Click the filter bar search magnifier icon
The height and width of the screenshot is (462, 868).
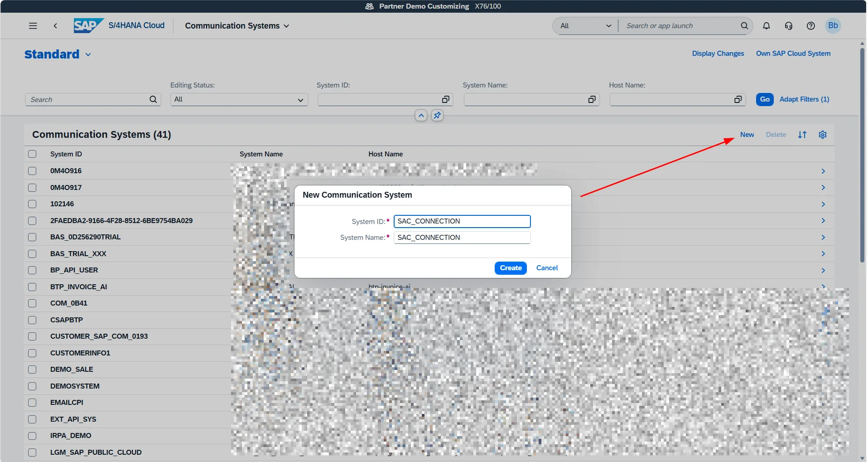pyautogui.click(x=153, y=99)
